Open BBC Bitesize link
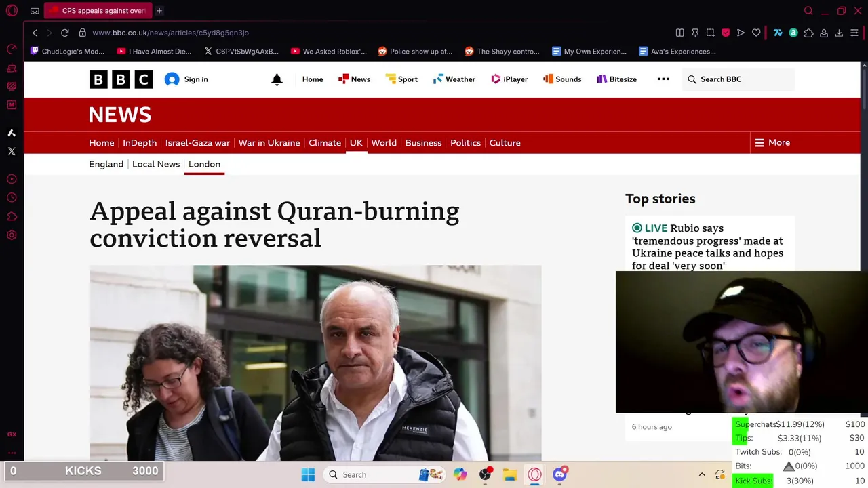Image resolution: width=868 pixels, height=488 pixels. click(x=616, y=79)
